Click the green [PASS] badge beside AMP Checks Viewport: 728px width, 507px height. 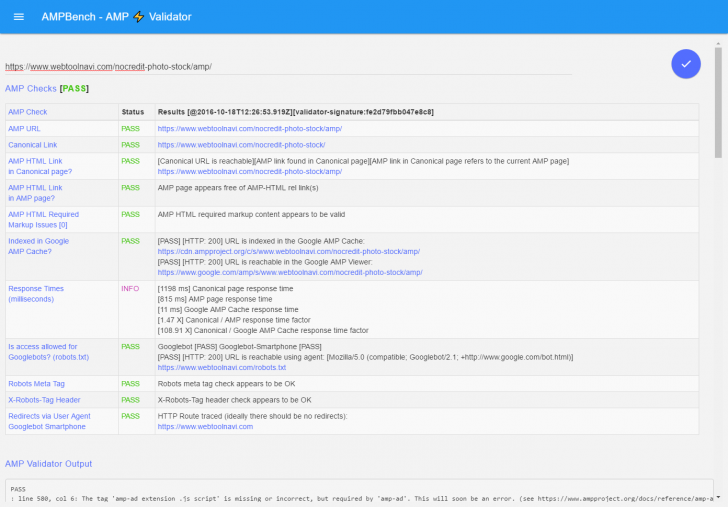tap(74, 88)
